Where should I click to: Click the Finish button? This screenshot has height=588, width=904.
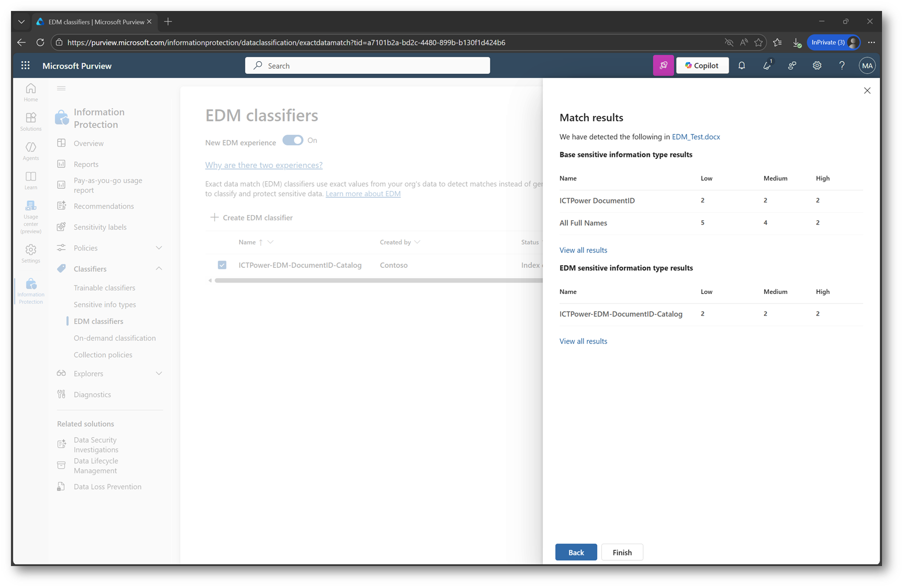[x=622, y=552]
